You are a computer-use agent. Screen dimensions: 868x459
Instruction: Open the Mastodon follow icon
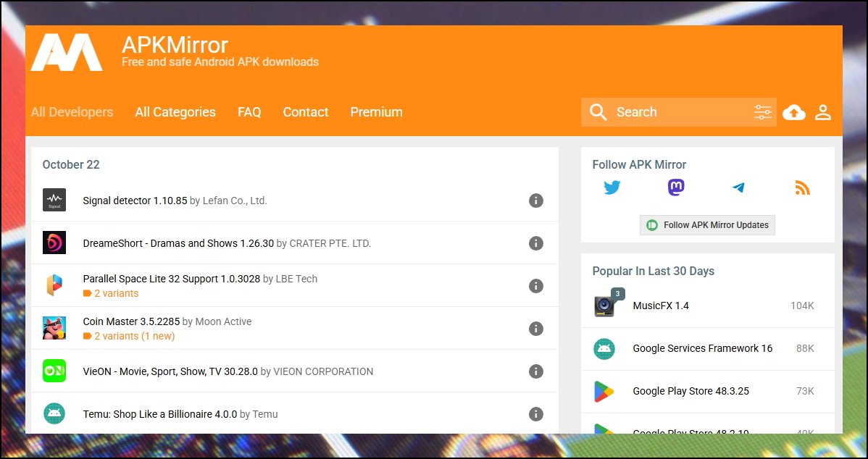676,188
